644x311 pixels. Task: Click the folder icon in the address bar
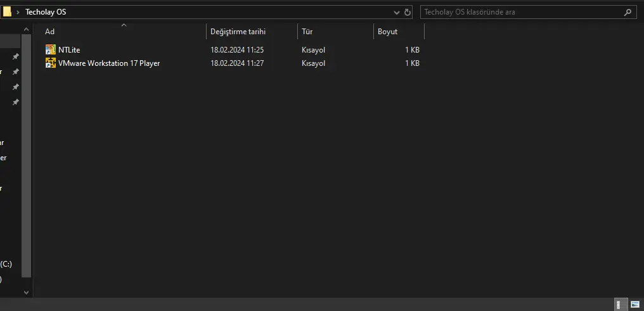[x=6, y=12]
